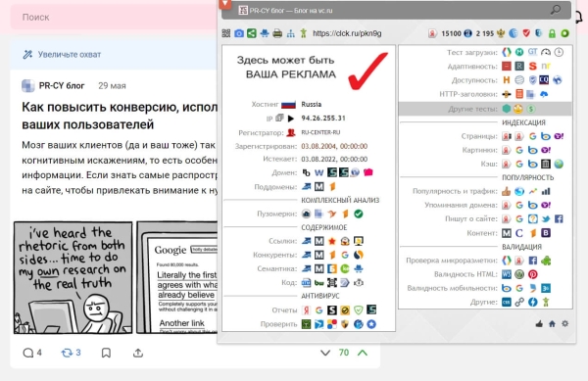
Task: Click the orange H icon in Доступность row
Action: [x=507, y=79]
